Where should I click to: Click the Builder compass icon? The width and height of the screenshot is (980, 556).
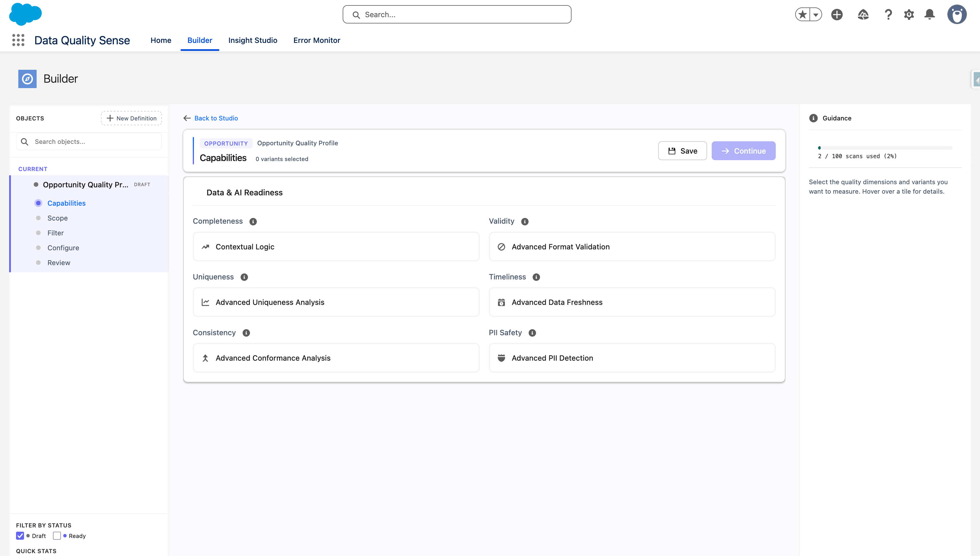point(27,79)
